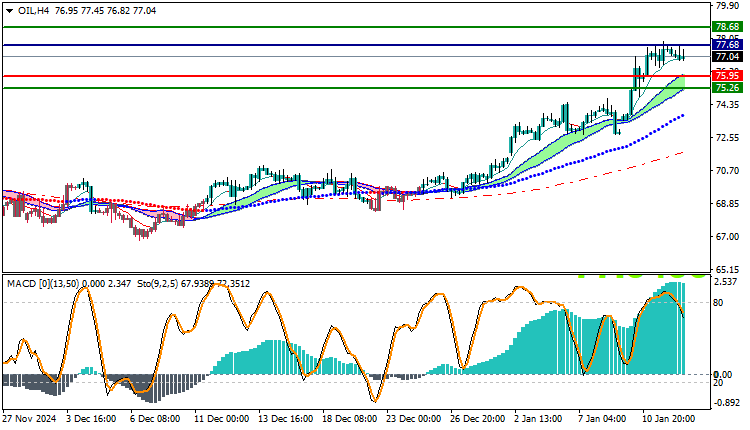Select the 70.70 price axis value
Image resolution: width=750 pixels, height=430 pixels.
tap(727, 171)
